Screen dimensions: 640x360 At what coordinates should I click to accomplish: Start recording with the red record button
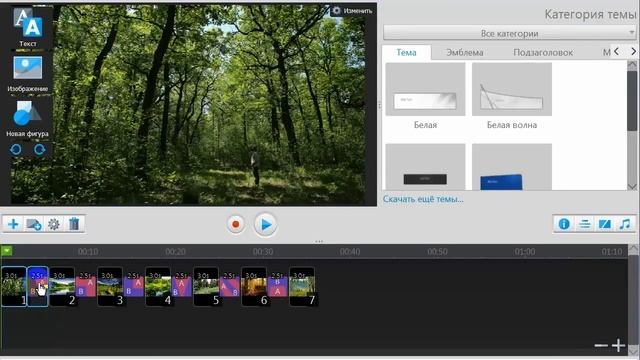point(236,224)
